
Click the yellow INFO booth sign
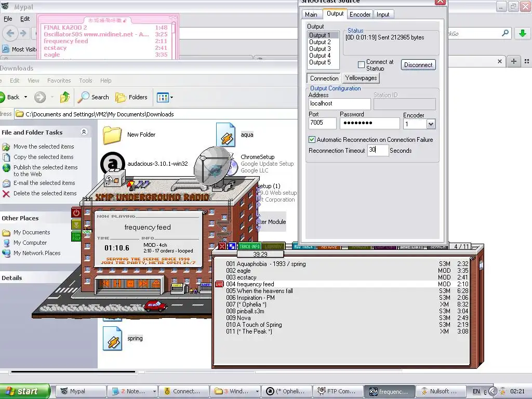point(177,285)
